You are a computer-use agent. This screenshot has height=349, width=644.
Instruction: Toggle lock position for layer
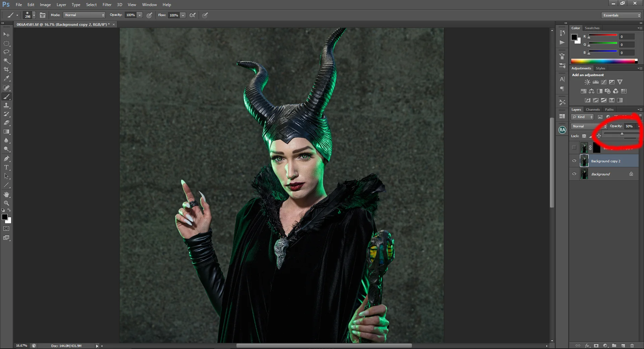coord(599,136)
